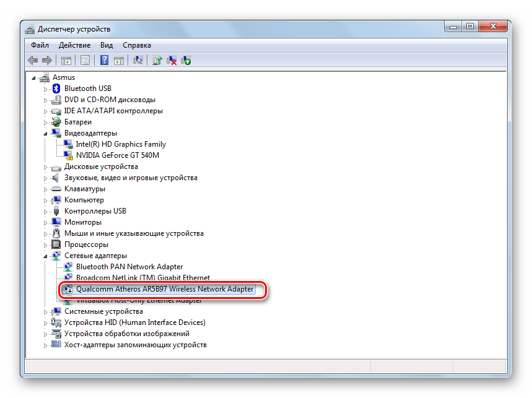532x398 pixels.
Task: Click the Back arrow toolbar icon
Action: [x=33, y=60]
